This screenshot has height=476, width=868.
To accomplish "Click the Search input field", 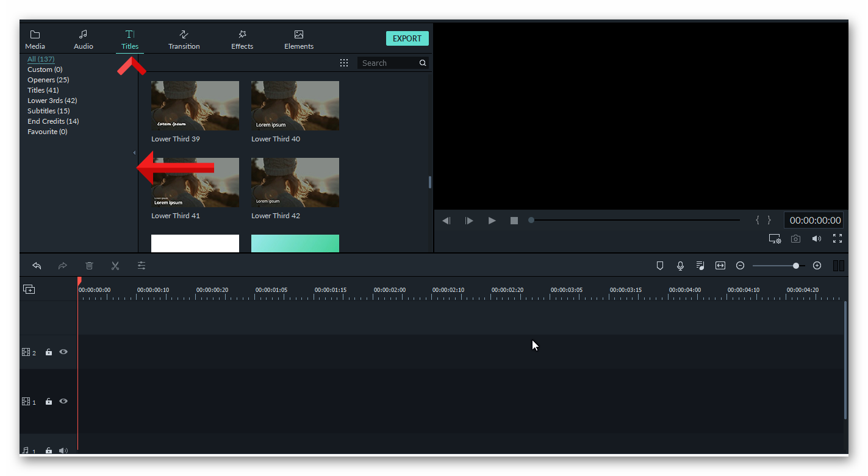I will click(389, 63).
